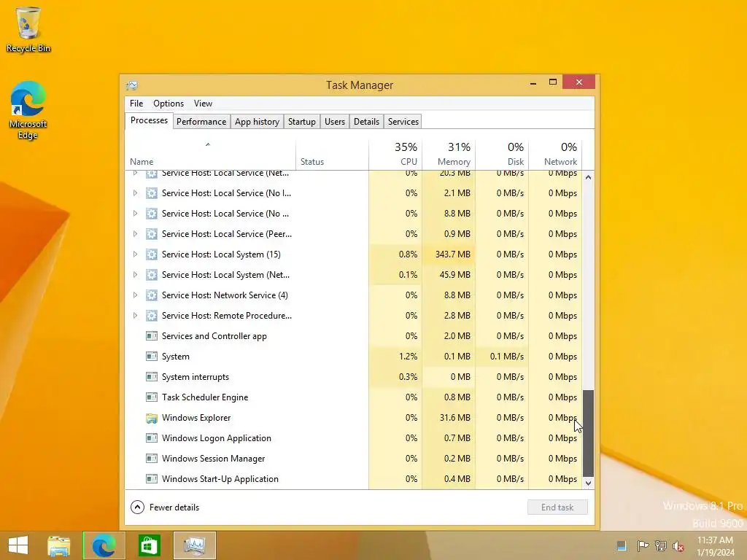Click the End task button
This screenshot has height=560, width=747.
[557, 507]
